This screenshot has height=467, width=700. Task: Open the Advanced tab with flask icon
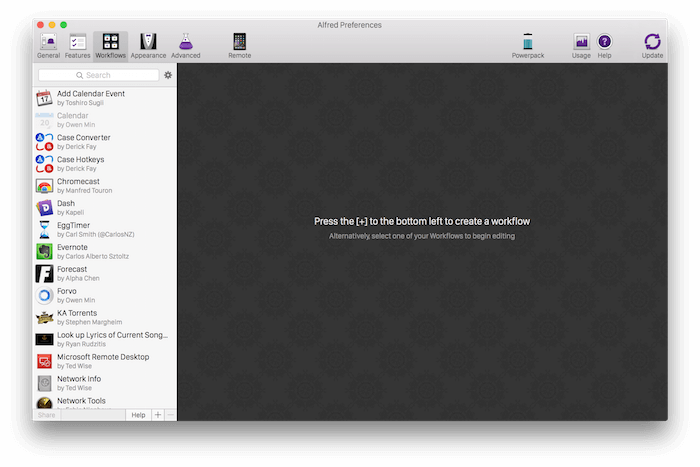pos(186,46)
